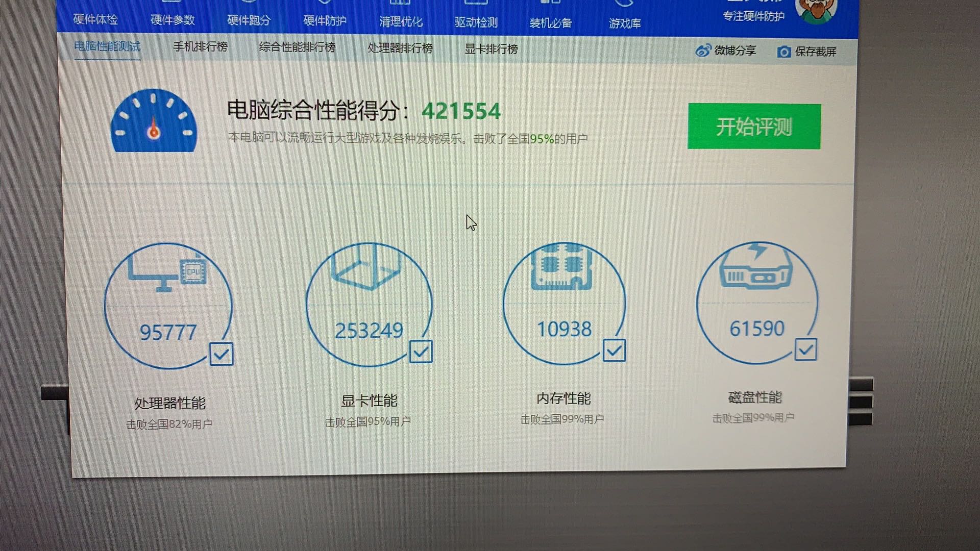Click the blue speedometer gauge icon
980x551 pixels.
(x=154, y=121)
